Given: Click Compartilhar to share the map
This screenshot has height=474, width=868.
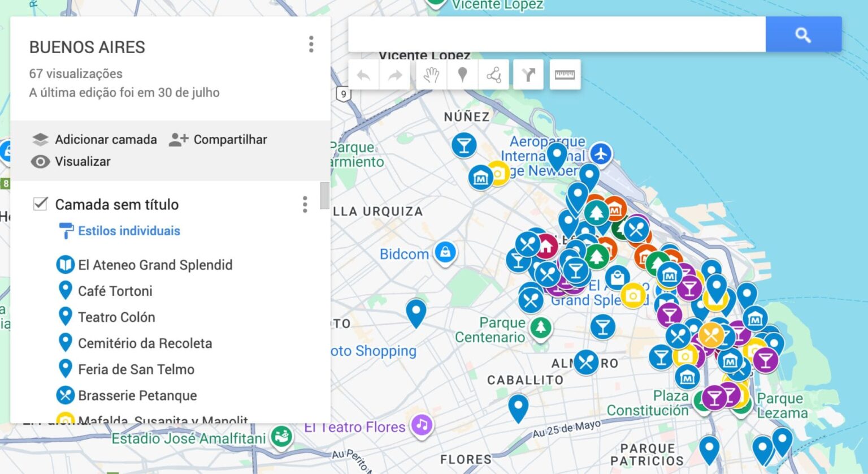Looking at the screenshot, I should 229,139.
